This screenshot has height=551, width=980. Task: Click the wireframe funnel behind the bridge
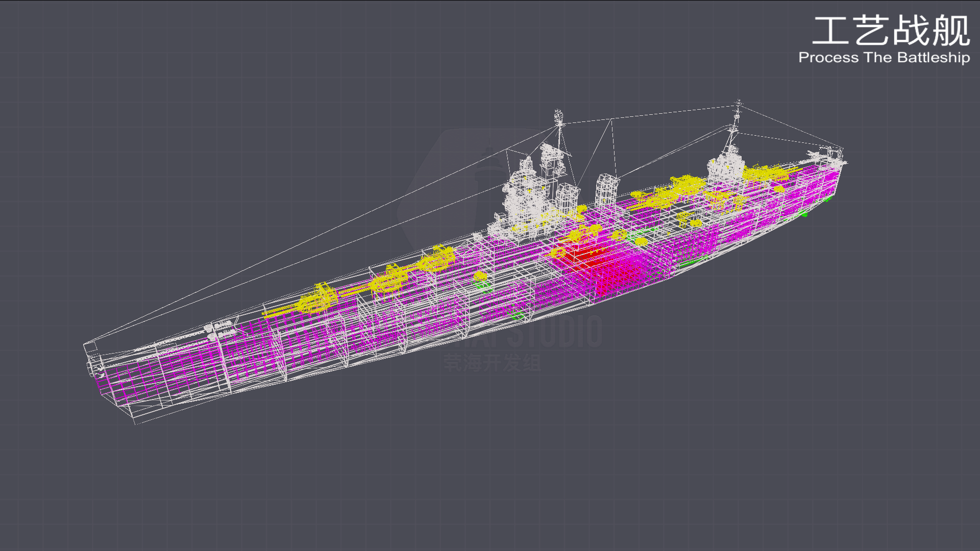click(567, 196)
